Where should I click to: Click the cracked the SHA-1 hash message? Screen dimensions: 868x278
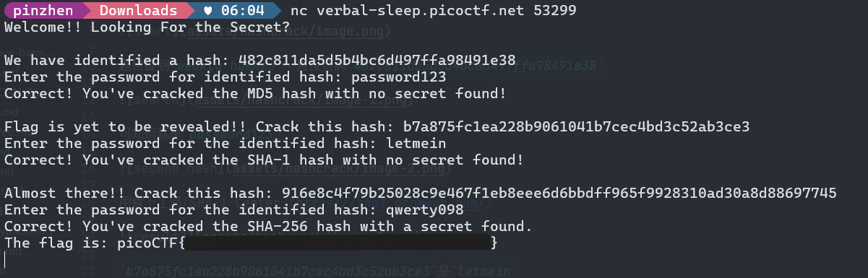click(x=264, y=160)
